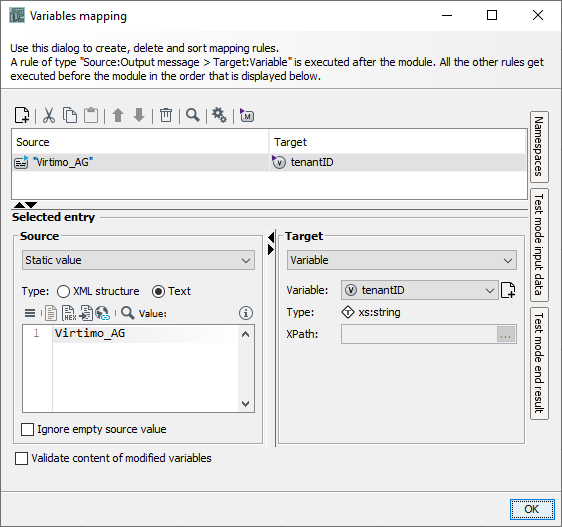Image resolution: width=562 pixels, height=527 pixels.
Task: Select the Text type radio button
Action: (158, 291)
